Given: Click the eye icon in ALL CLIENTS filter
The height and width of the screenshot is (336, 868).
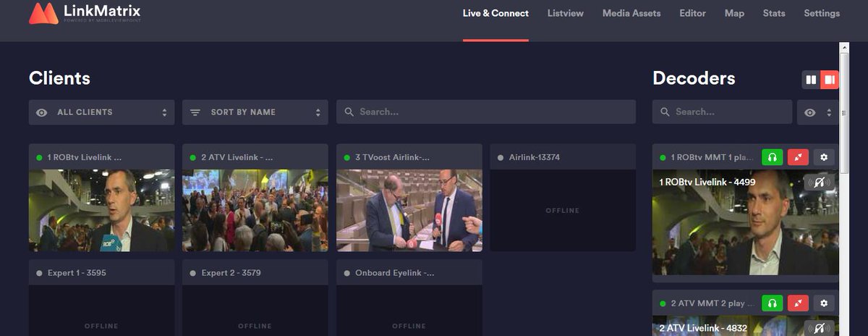Looking at the screenshot, I should 42,112.
